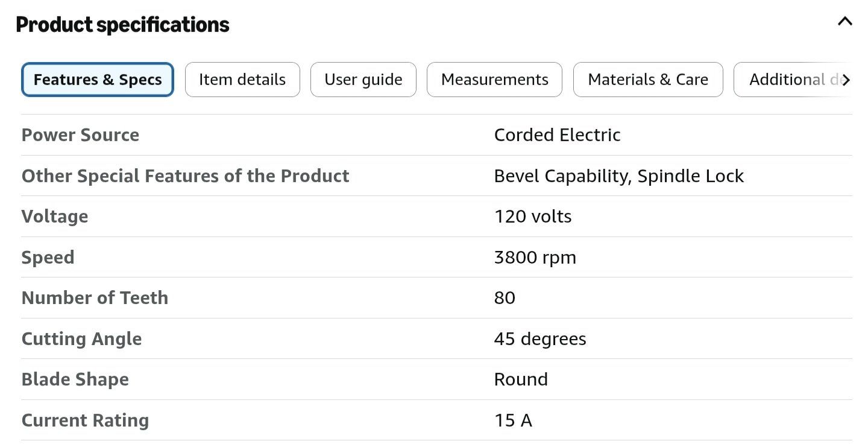This screenshot has height=447, width=868.
Task: Collapse the Product specifications section
Action: point(845,22)
